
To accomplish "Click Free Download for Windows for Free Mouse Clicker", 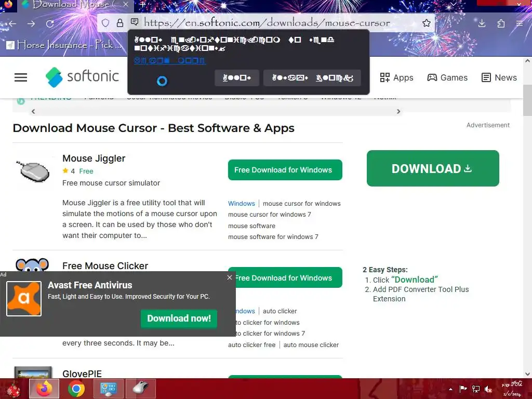I will (x=285, y=277).
